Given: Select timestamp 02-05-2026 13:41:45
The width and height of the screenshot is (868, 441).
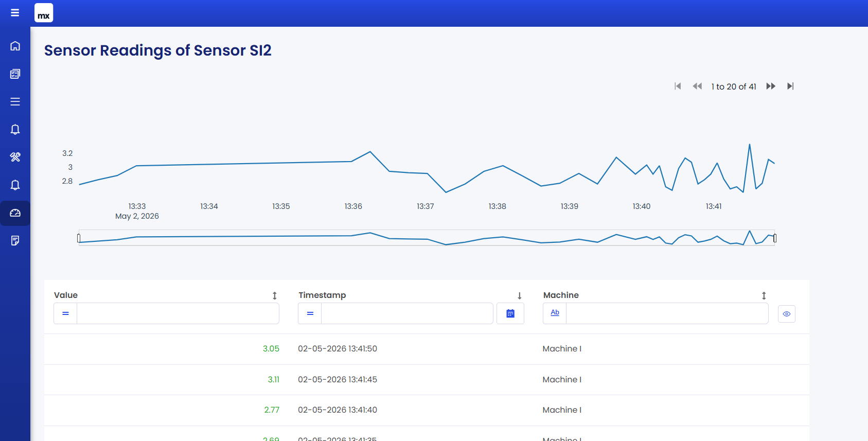Looking at the screenshot, I should [x=338, y=379].
